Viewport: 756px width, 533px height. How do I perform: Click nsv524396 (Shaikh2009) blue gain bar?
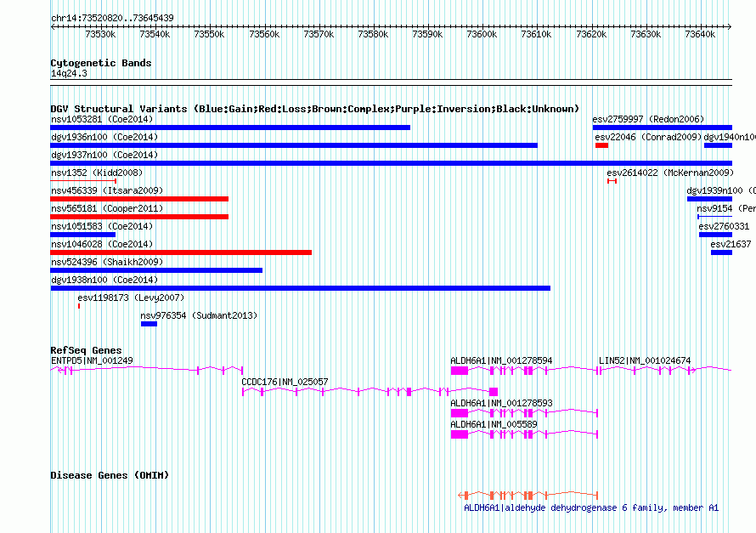pyautogui.click(x=156, y=270)
